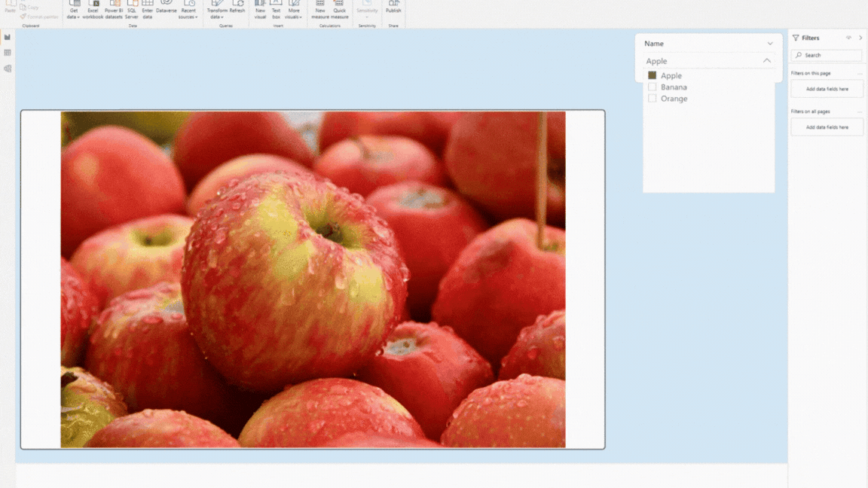Insert a Text box
The height and width of the screenshot is (488, 868).
click(x=276, y=11)
